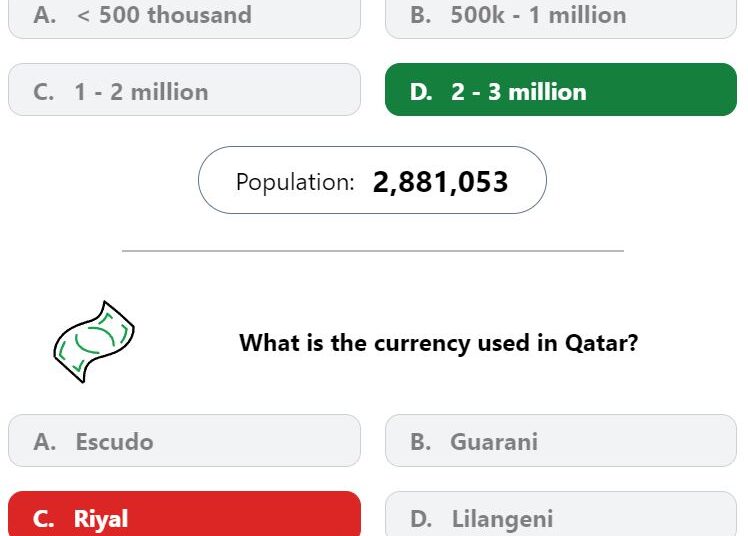This screenshot has width=748, height=536.
Task: Click the green "2 - 3 million" answer
Action: click(561, 90)
